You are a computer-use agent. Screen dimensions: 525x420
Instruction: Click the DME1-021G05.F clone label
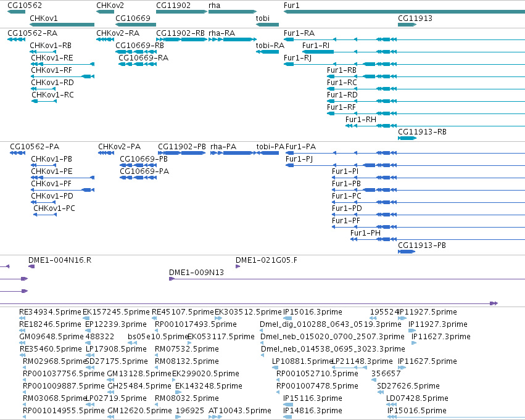(266, 260)
